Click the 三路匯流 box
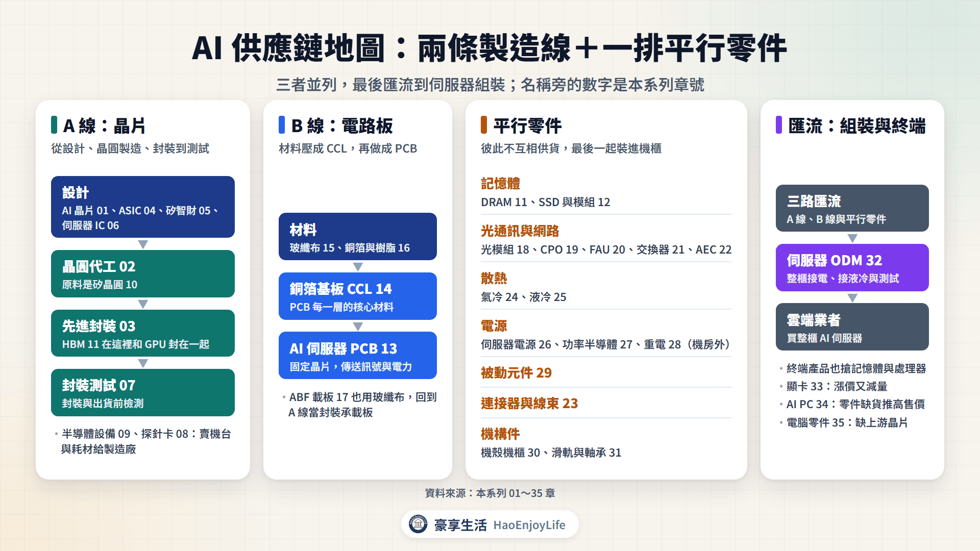 pos(852,208)
